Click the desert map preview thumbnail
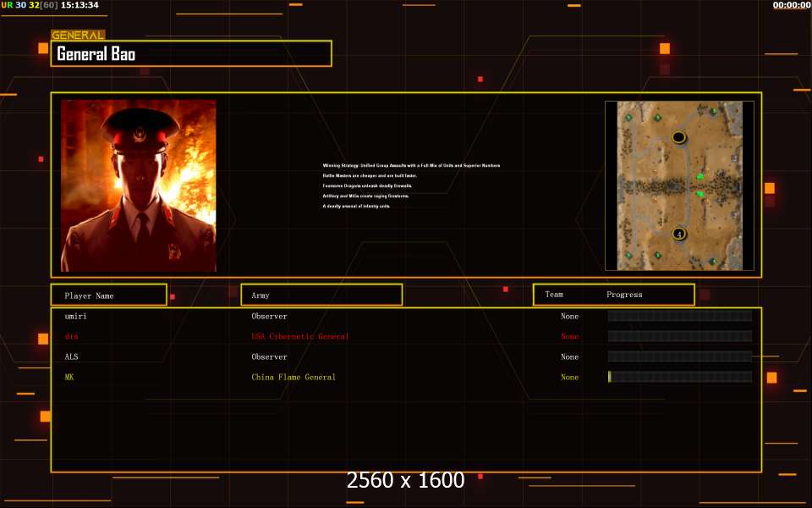This screenshot has width=812, height=508. pos(679,185)
